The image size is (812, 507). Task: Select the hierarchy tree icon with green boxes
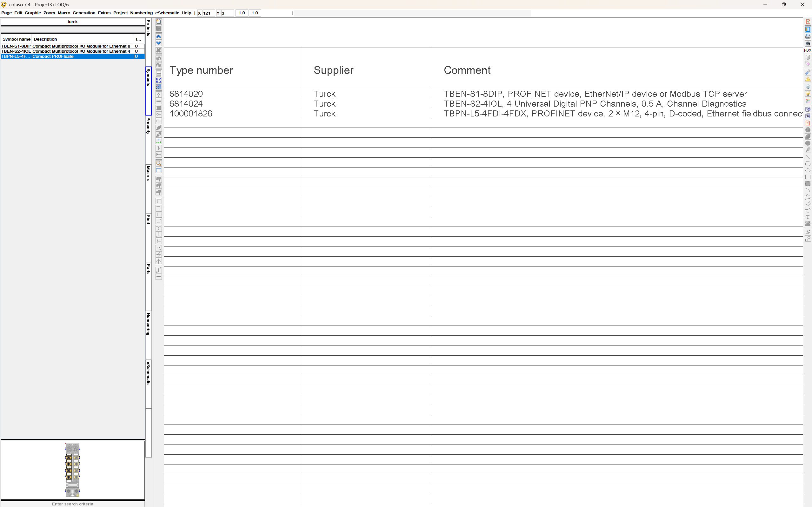159,141
